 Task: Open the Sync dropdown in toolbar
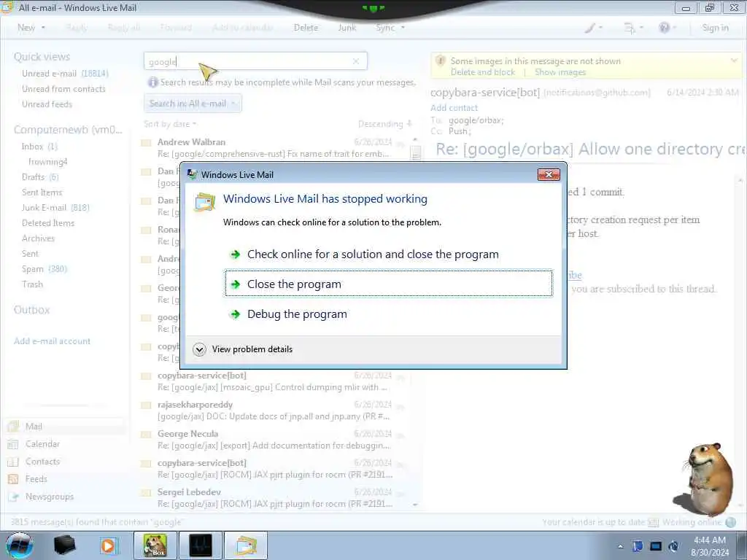[390, 28]
